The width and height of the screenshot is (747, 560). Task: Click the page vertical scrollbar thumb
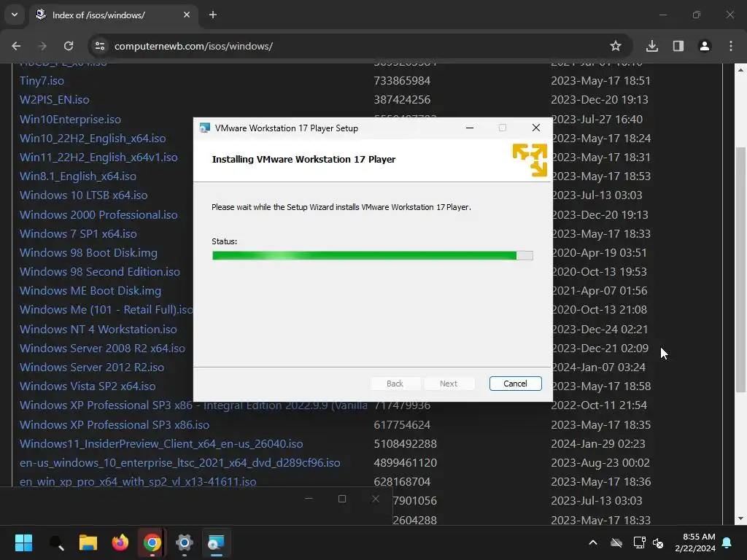pos(740,270)
